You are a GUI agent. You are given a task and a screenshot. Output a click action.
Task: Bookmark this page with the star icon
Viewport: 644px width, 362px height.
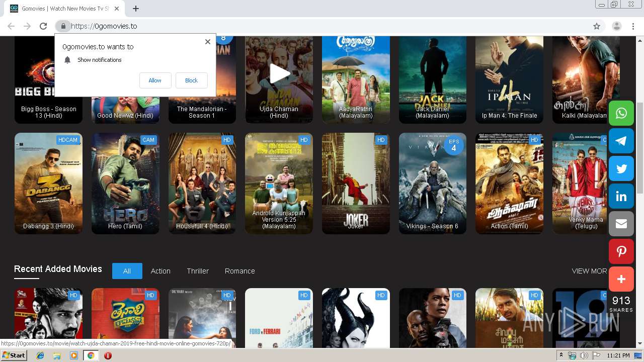tap(597, 26)
